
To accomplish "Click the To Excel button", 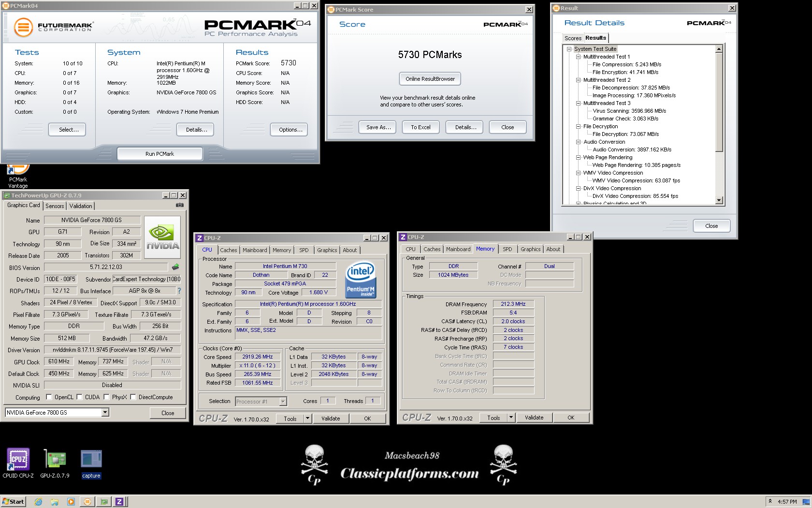I will 420,127.
